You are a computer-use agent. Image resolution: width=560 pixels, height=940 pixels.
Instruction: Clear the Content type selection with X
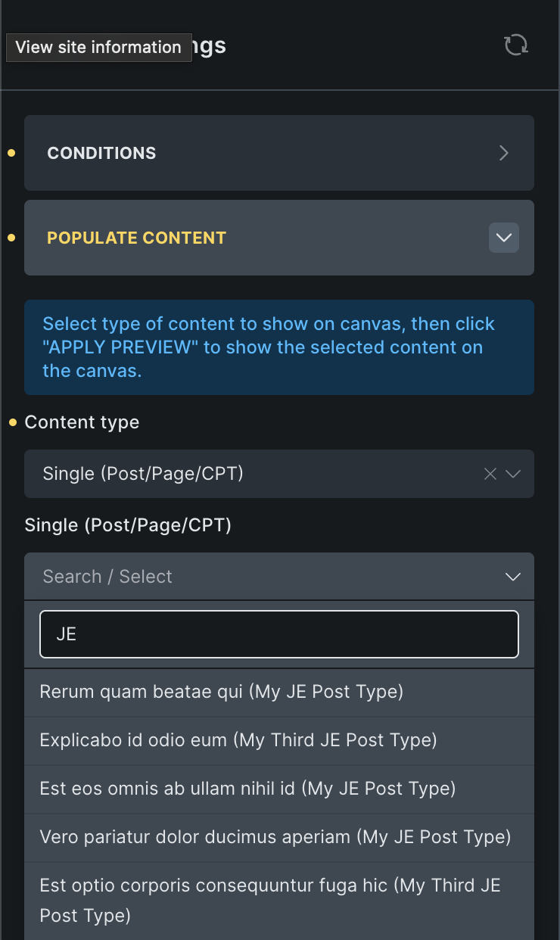[490, 474]
